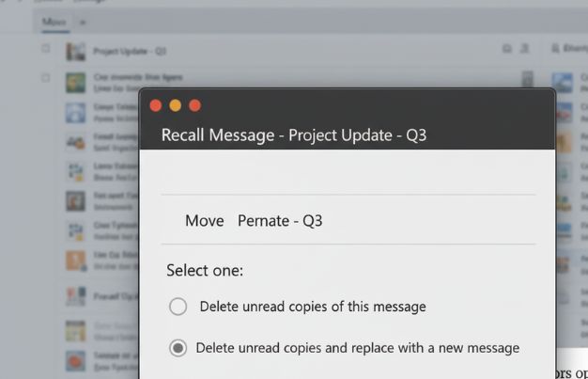Select "Delete unread copies of this message" option
The height and width of the screenshot is (379, 588).
pos(178,307)
